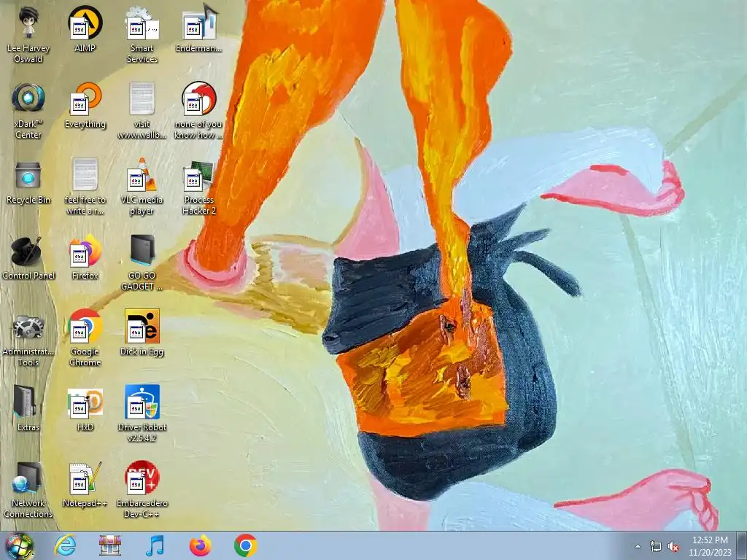Open the Windows Start menu orb

(x=20, y=545)
